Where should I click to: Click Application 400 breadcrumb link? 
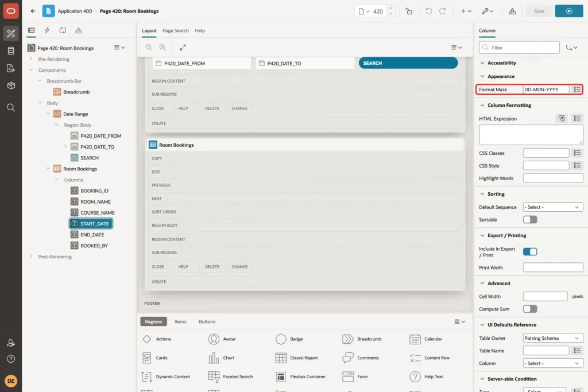coord(75,11)
